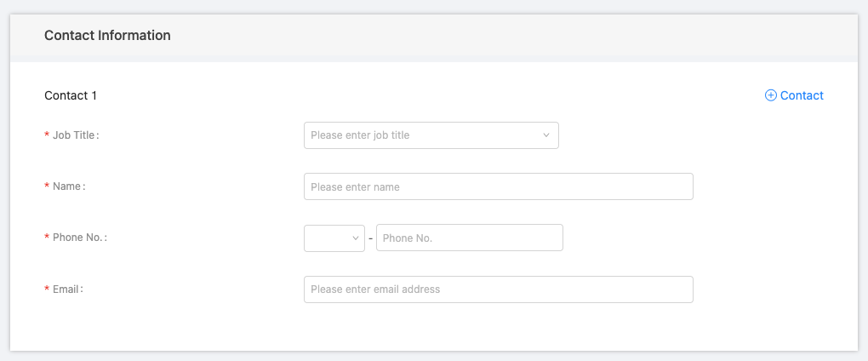The image size is (868, 361).
Task: Click the required marker beside Email
Action: click(47, 289)
